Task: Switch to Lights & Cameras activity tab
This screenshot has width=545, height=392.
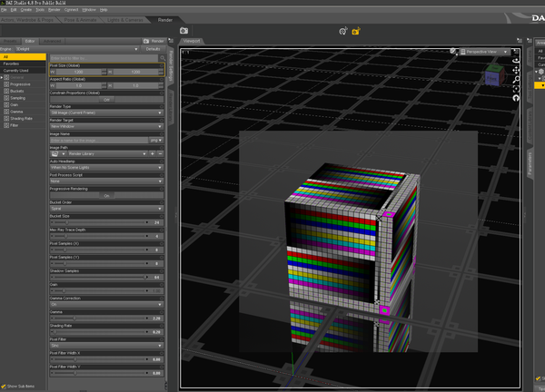Action: (125, 20)
